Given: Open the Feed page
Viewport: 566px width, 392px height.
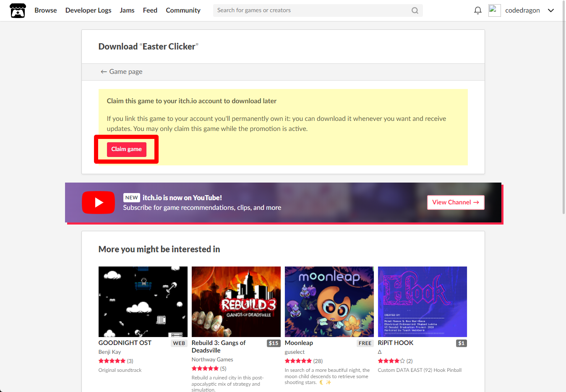Looking at the screenshot, I should tap(150, 10).
